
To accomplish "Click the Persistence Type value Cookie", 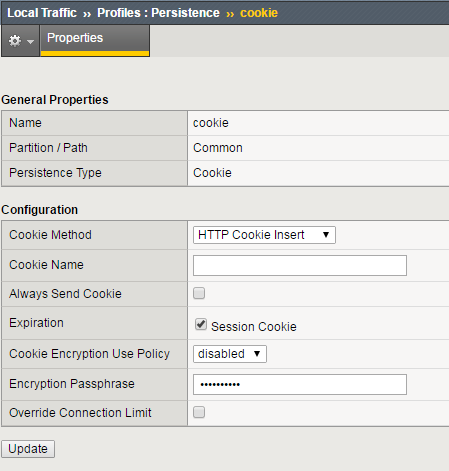I will pos(212,173).
